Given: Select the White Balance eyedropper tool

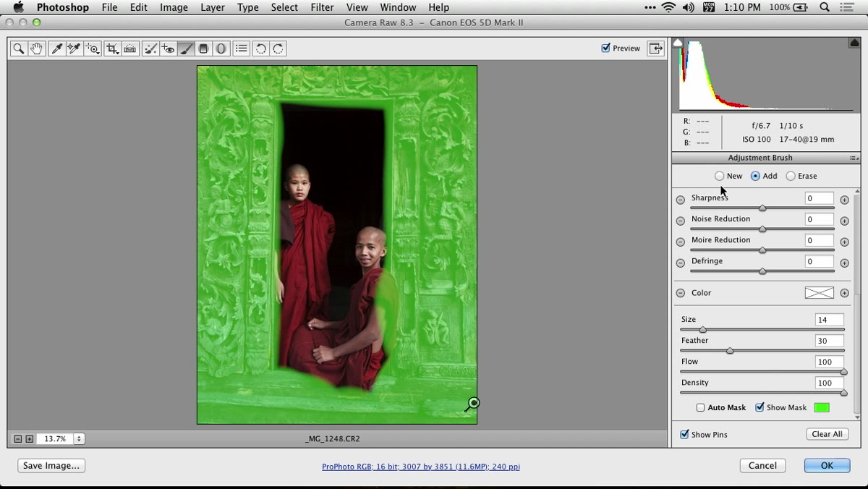Looking at the screenshot, I should (56, 48).
